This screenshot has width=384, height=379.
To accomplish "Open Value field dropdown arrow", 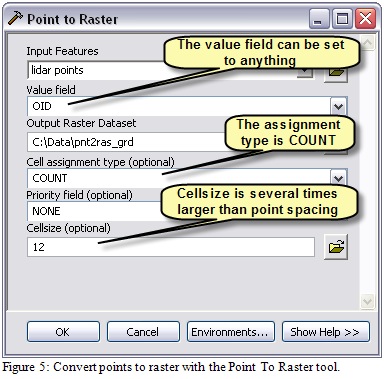I will (338, 107).
